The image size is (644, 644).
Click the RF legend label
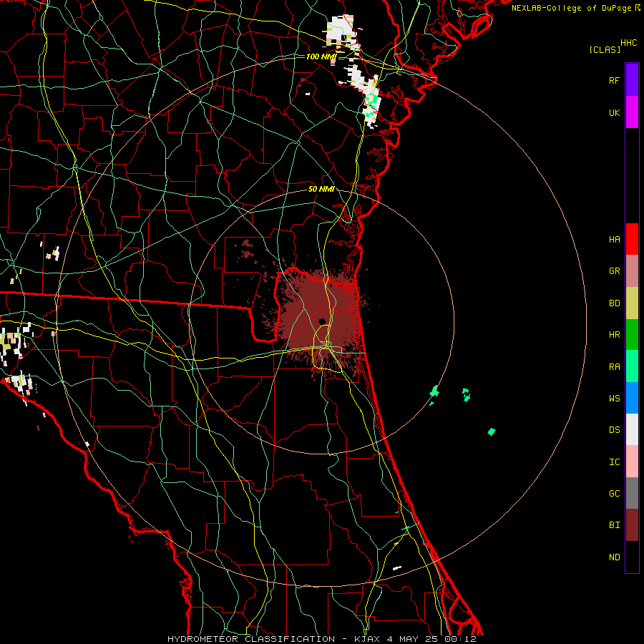click(614, 80)
